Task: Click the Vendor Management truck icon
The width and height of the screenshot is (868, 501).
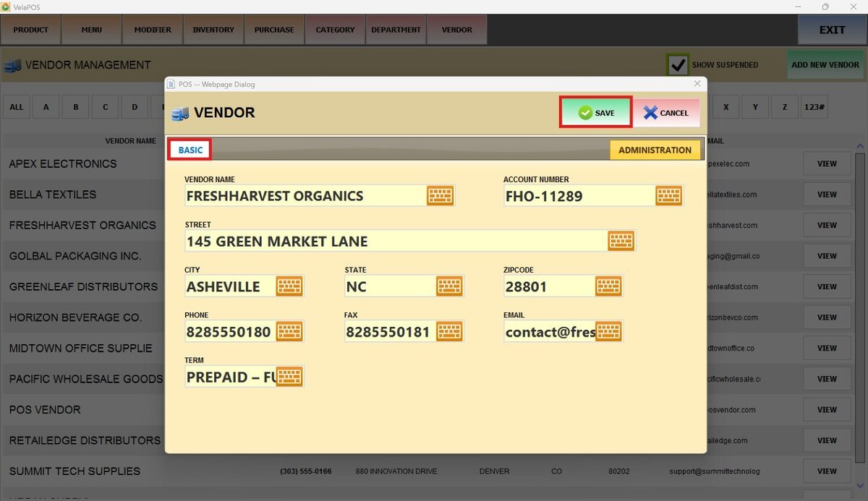Action: pos(12,65)
